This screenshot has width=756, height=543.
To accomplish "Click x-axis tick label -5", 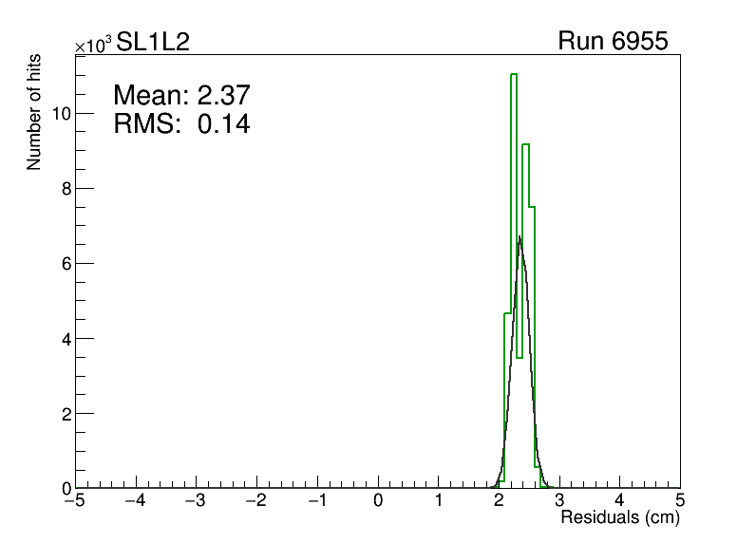I will coord(75,500).
